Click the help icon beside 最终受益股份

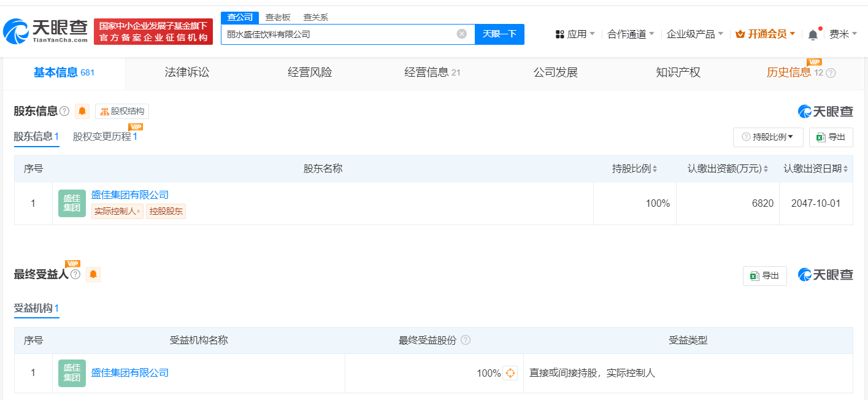tap(466, 340)
